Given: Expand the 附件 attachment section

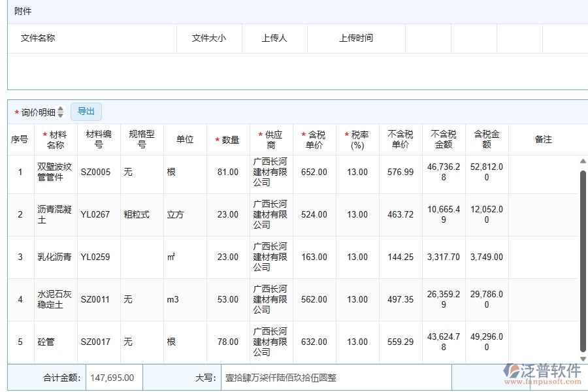Looking at the screenshot, I should pyautogui.click(x=22, y=11).
